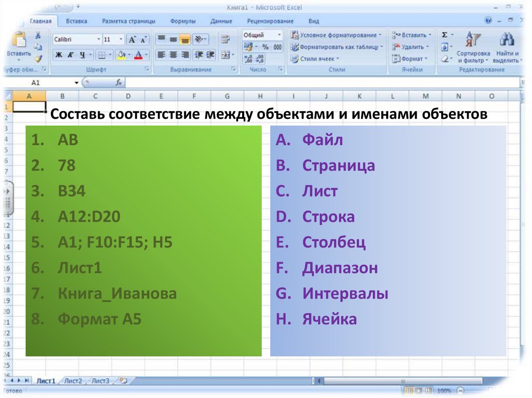Image resolution: width=532 pixels, height=398 pixels.
Task: Open the Вид ribbon tab
Action: tap(314, 21)
